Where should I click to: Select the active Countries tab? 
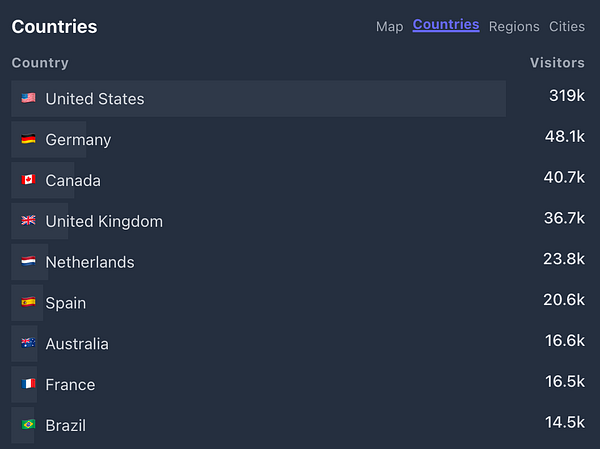coord(446,25)
